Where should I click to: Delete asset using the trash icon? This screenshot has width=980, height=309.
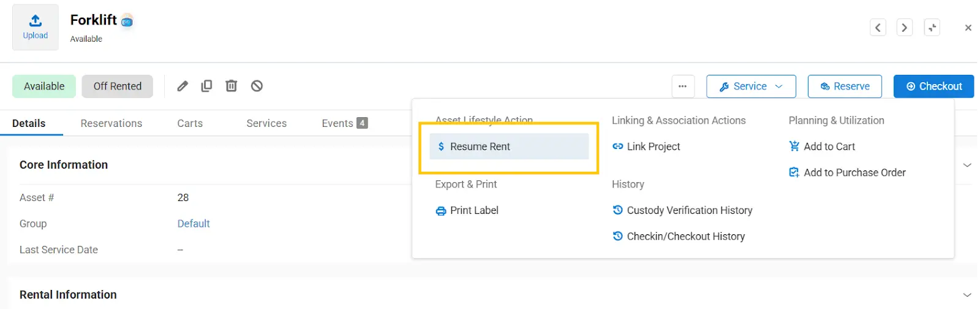(231, 86)
